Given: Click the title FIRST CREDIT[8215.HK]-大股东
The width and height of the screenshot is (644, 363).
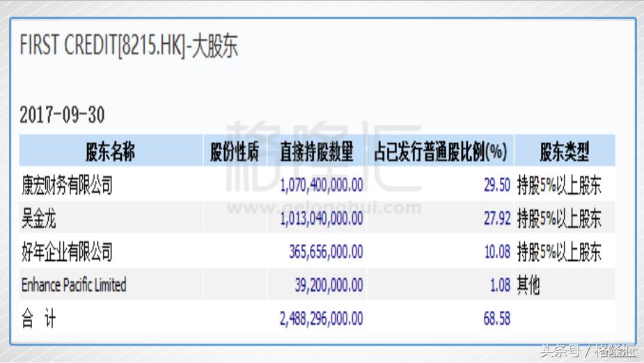Looking at the screenshot, I should tap(129, 45).
